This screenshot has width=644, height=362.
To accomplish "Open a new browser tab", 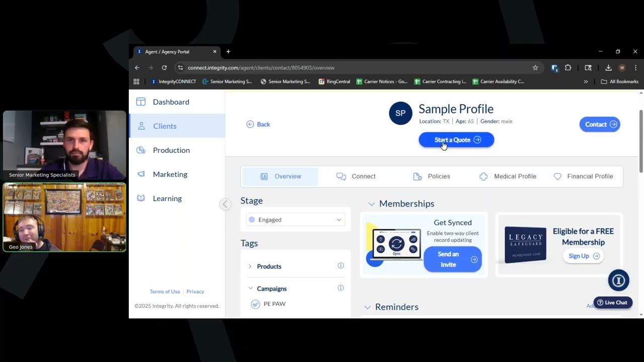I will pyautogui.click(x=228, y=52).
